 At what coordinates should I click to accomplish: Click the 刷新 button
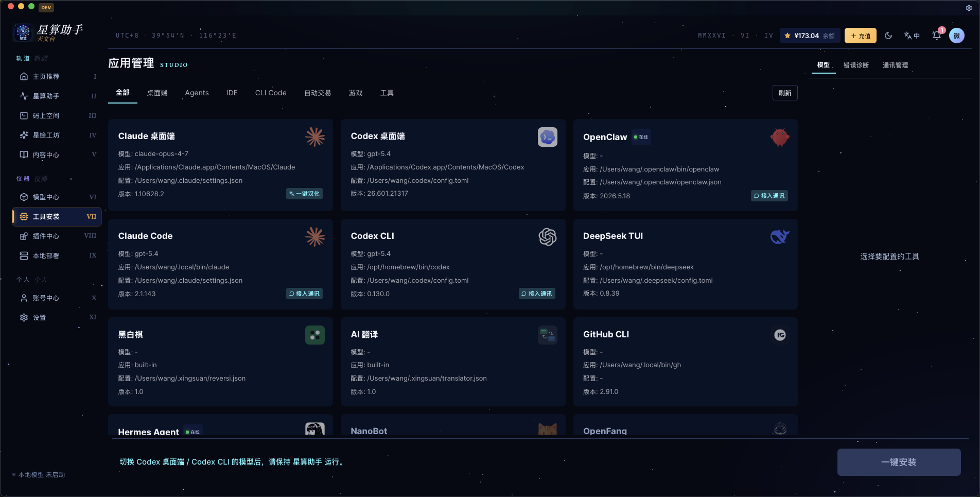click(785, 93)
